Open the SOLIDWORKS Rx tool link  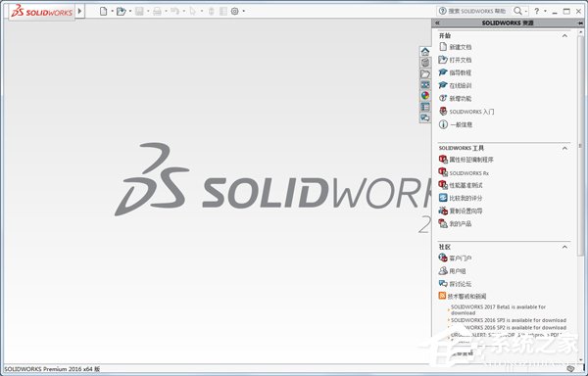tap(468, 173)
